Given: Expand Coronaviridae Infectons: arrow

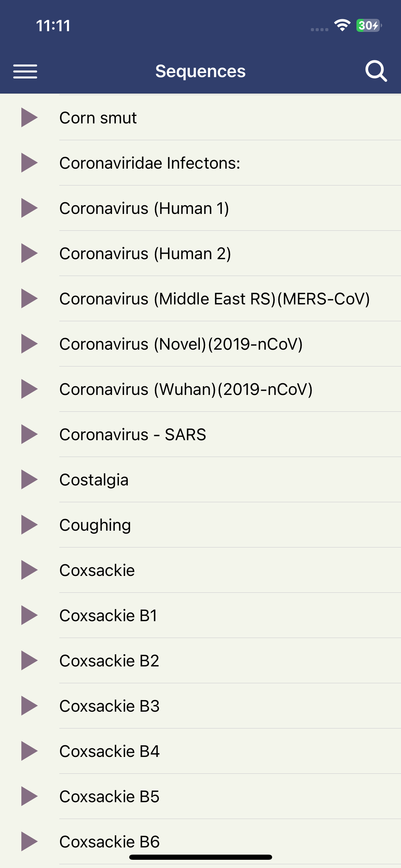Looking at the screenshot, I should pos(29,163).
